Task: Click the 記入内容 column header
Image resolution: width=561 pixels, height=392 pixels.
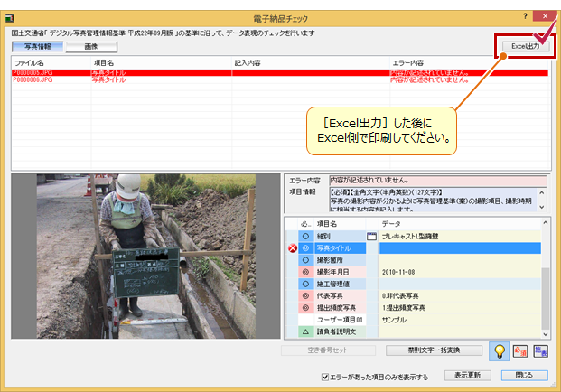Action: click(x=311, y=63)
